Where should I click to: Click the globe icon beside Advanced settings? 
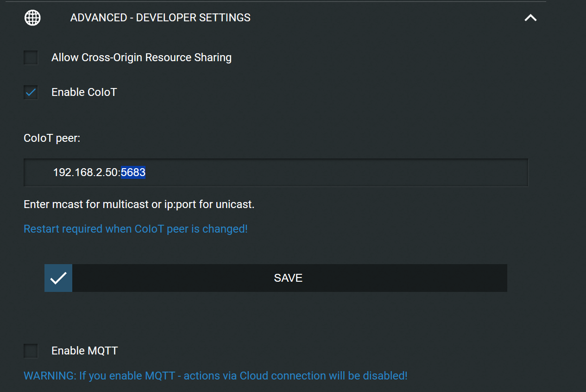click(x=32, y=18)
